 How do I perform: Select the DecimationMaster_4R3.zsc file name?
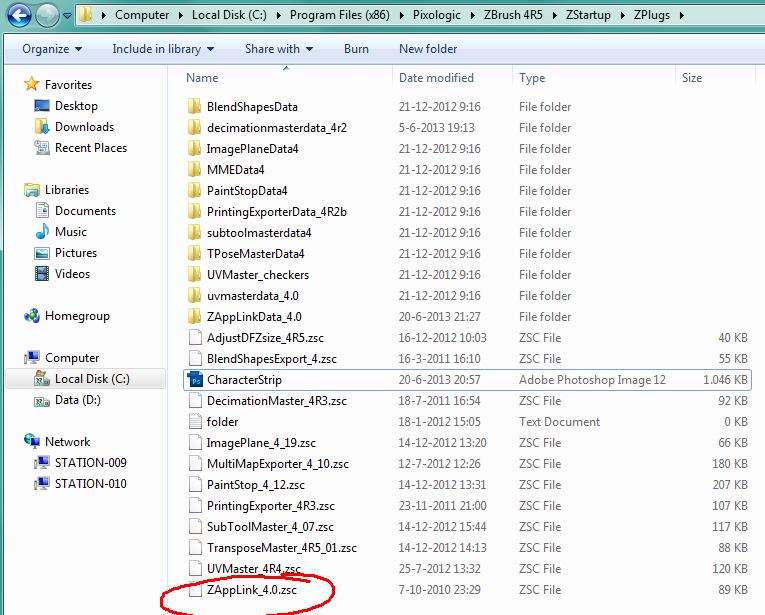277,400
